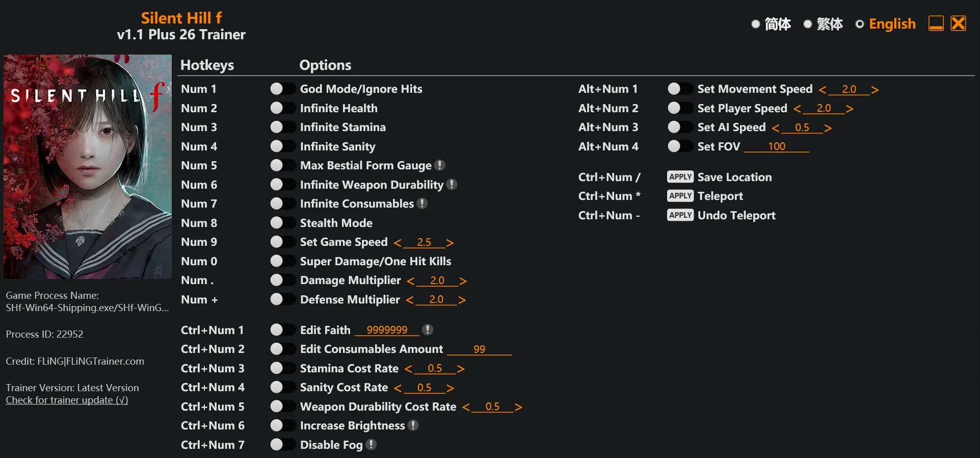This screenshot has width=980, height=458.
Task: Minimize the trainer window
Action: click(x=936, y=23)
